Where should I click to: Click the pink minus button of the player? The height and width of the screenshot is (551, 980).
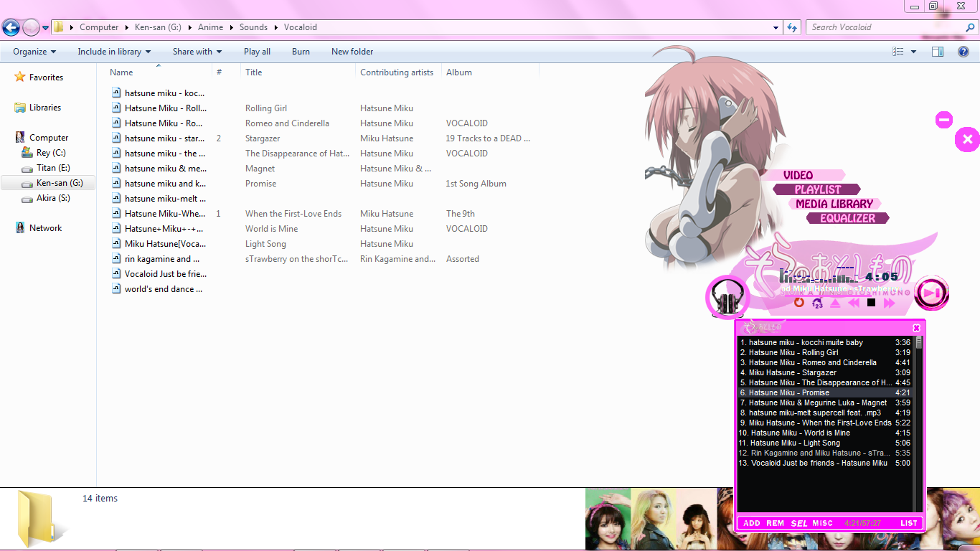coord(944,120)
